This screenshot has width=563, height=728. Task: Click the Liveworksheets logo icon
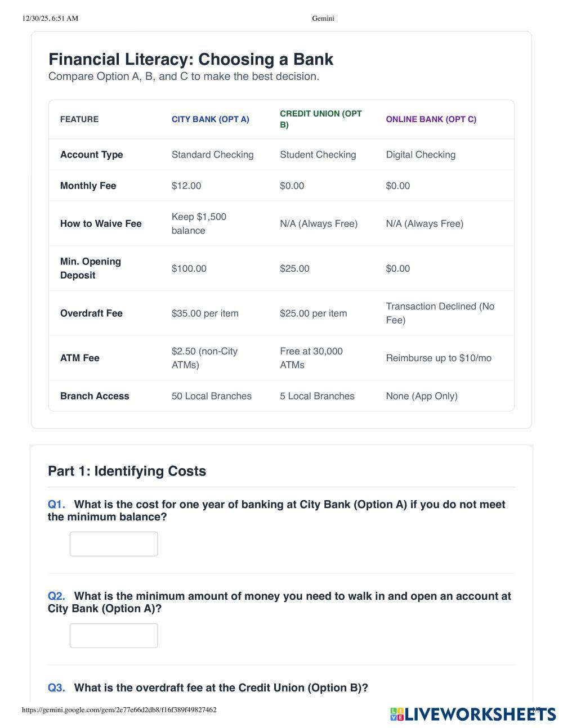pos(397,714)
